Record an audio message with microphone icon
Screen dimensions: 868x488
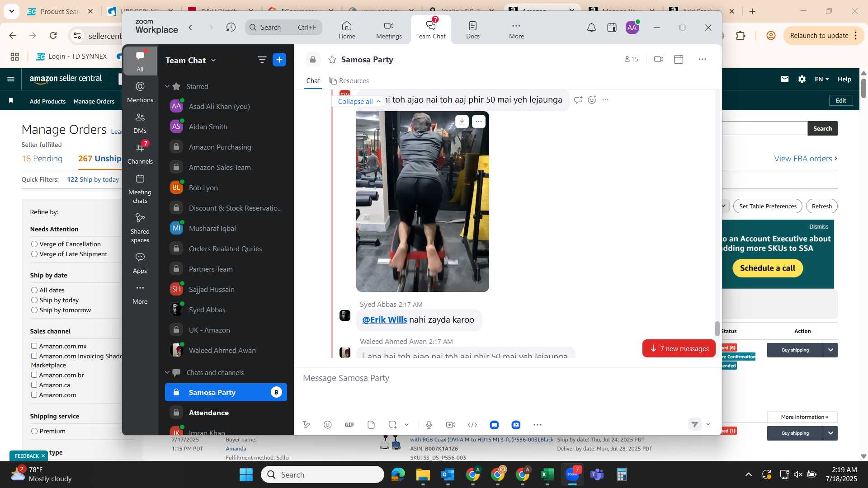[429, 425]
